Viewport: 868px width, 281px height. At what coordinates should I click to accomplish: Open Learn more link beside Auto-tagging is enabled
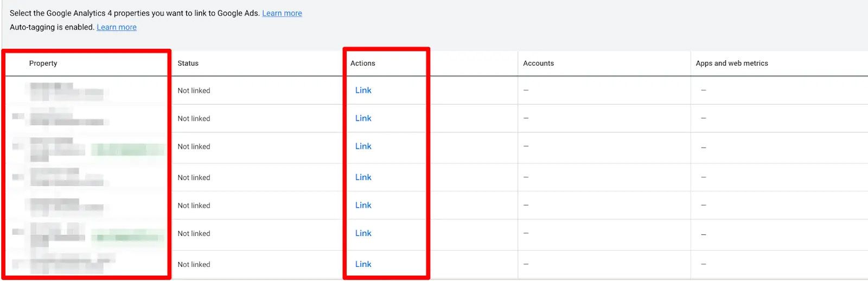tap(117, 27)
